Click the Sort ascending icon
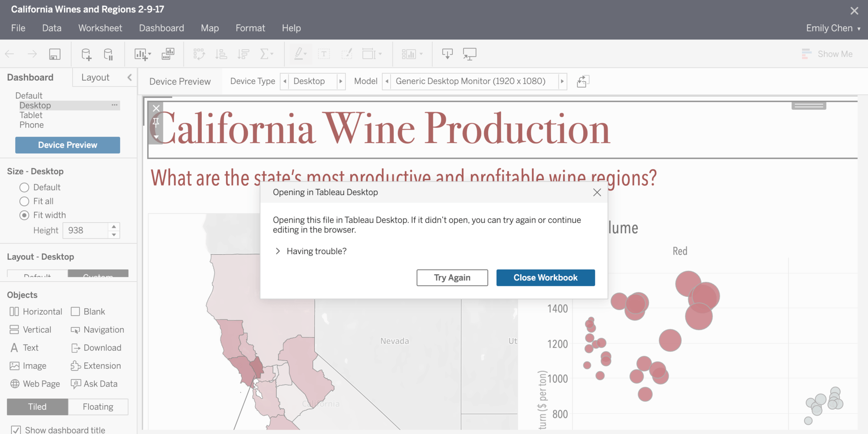Screen dimensions: 868x434 [x=221, y=54]
